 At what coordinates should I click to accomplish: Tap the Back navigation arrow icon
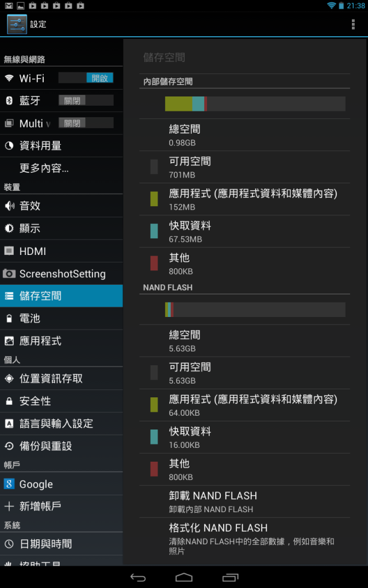(x=138, y=577)
